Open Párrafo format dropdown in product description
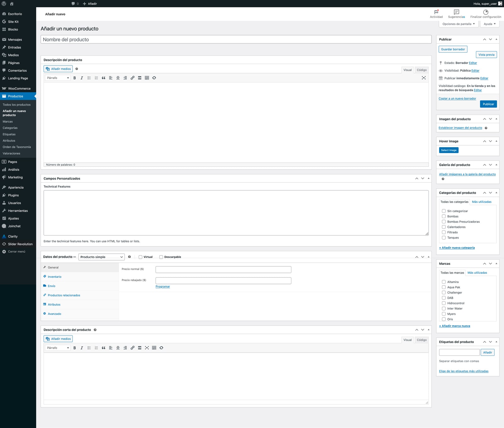Image resolution: width=504 pixels, height=428 pixels. [x=58, y=78]
